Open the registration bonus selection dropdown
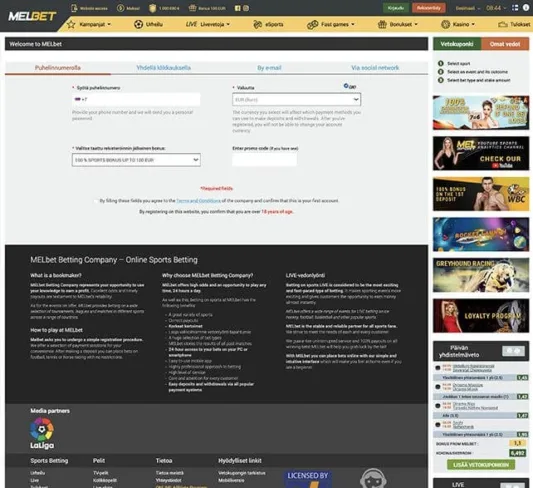This screenshot has height=488, width=533. pos(136,160)
